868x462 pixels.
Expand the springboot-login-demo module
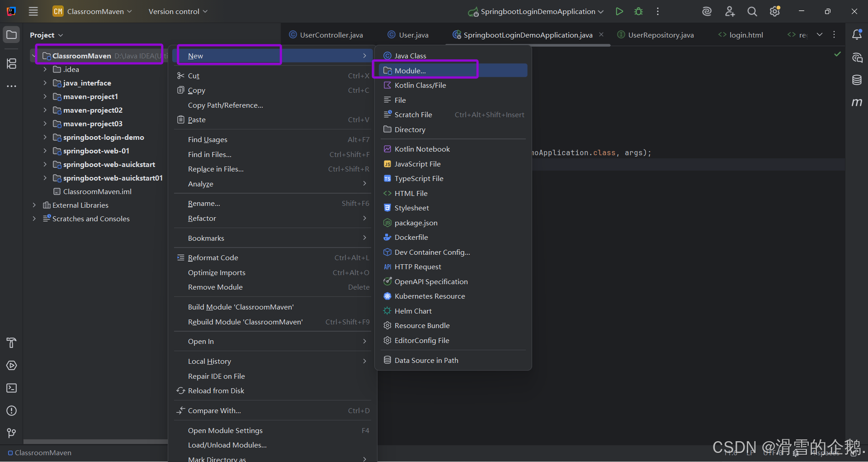(x=45, y=137)
